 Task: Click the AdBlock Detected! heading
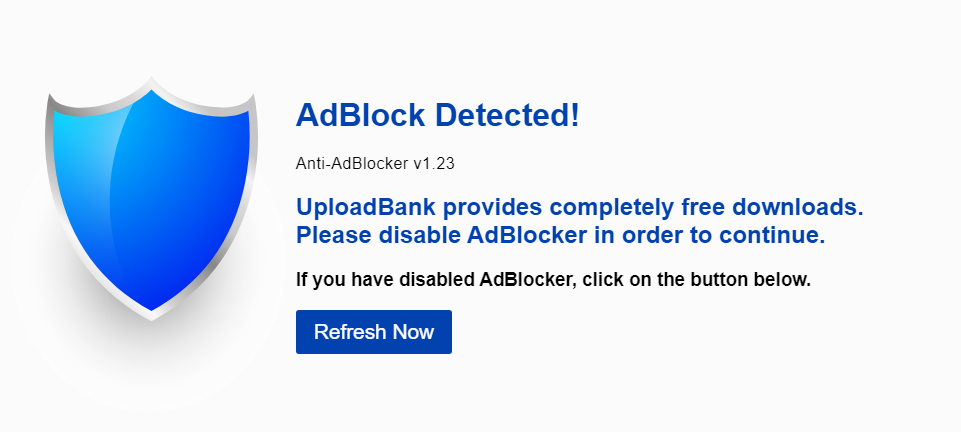(x=437, y=115)
